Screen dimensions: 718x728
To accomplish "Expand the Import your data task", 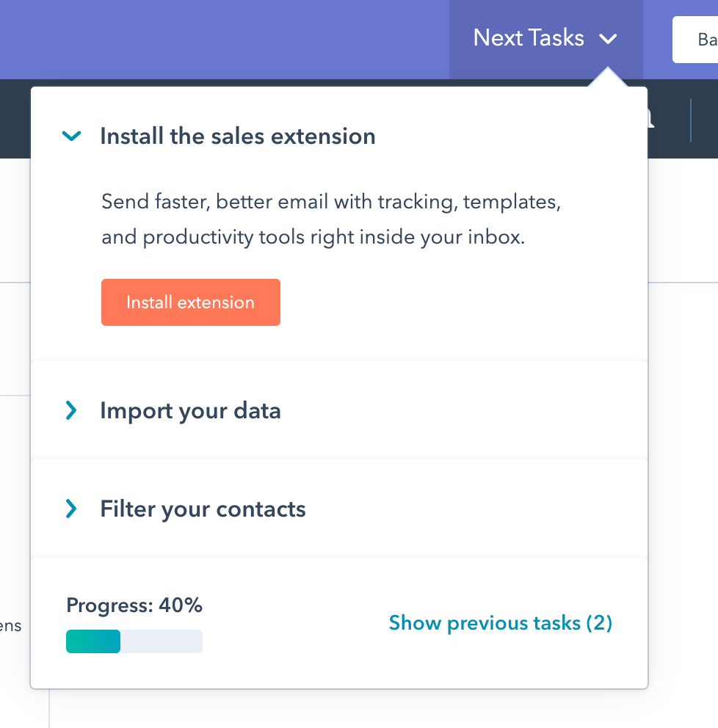I will (x=190, y=411).
